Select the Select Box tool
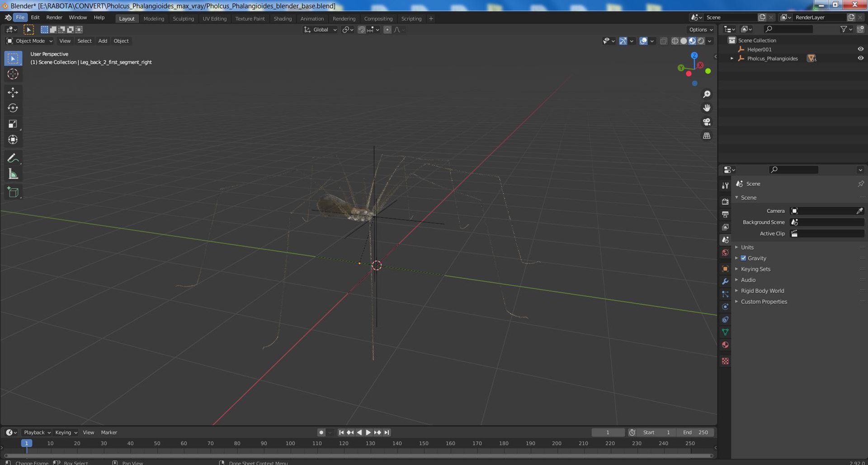Viewport: 868px width, 465px height. 13,58
